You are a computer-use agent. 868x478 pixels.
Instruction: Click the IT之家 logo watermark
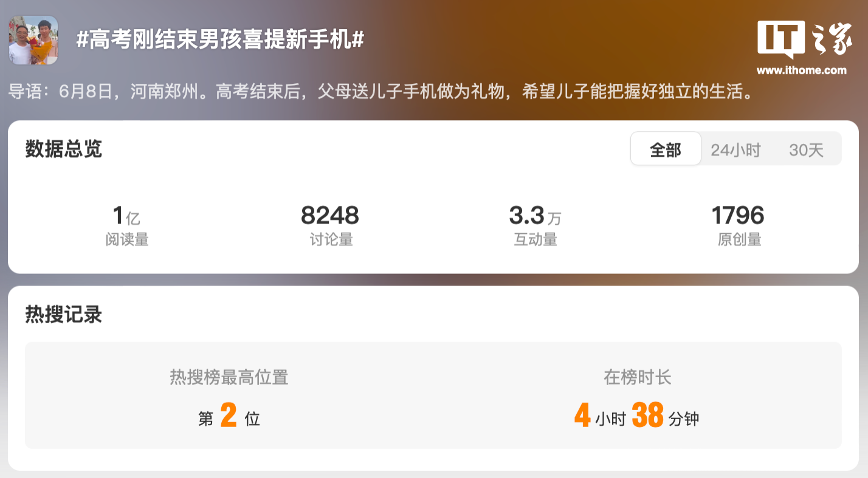tap(801, 39)
